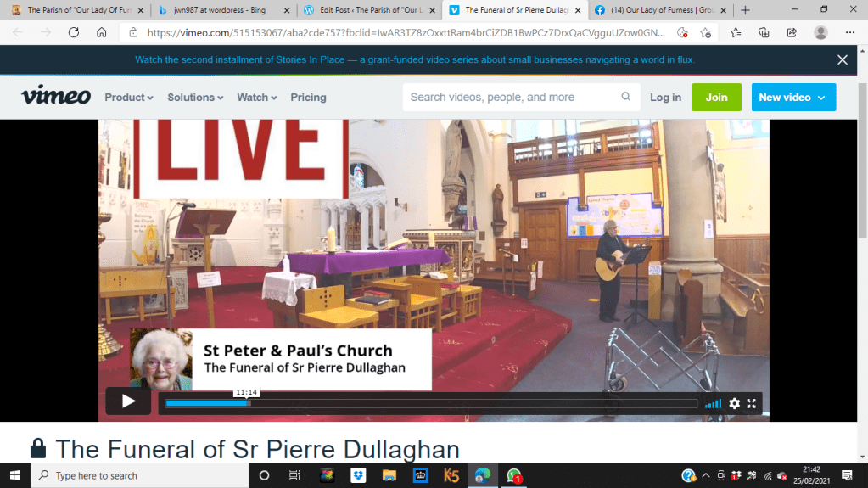Switch to Edit Post tab
The image size is (868, 488).
(367, 10)
